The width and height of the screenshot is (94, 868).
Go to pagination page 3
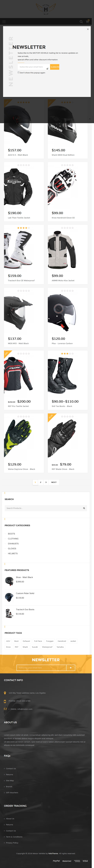click(x=46, y=482)
